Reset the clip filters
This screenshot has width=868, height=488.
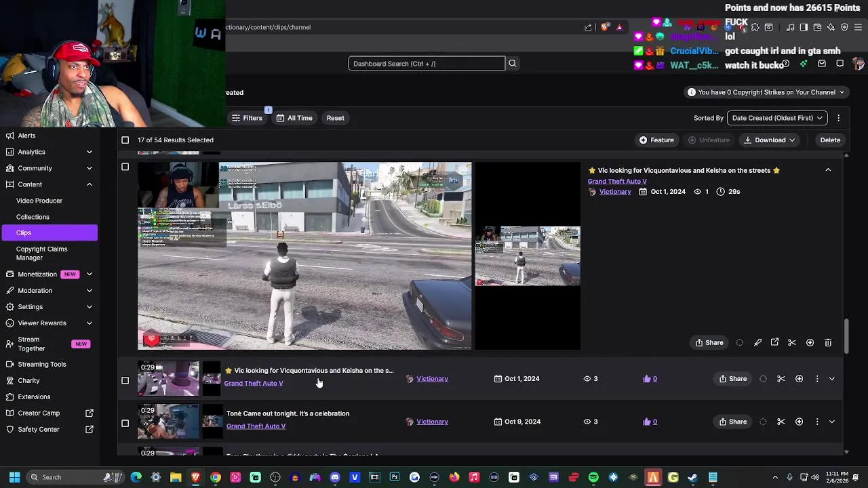(x=335, y=118)
